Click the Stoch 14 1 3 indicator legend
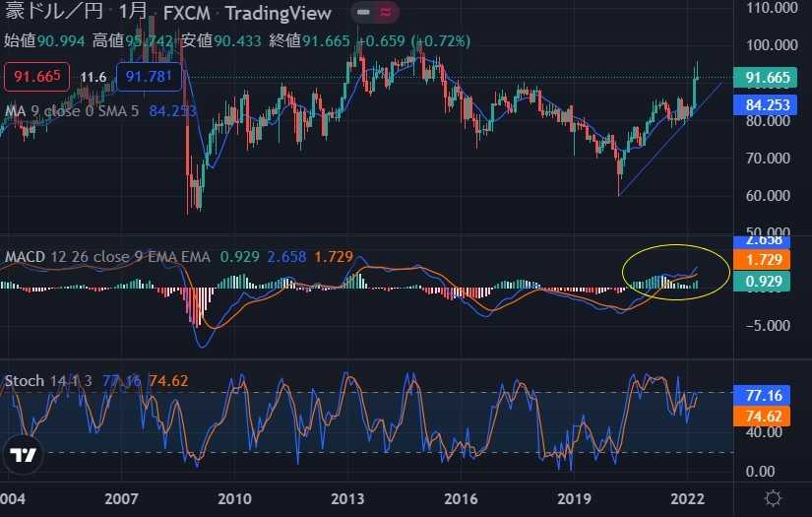Viewport: 812px width, 517px height. point(48,381)
